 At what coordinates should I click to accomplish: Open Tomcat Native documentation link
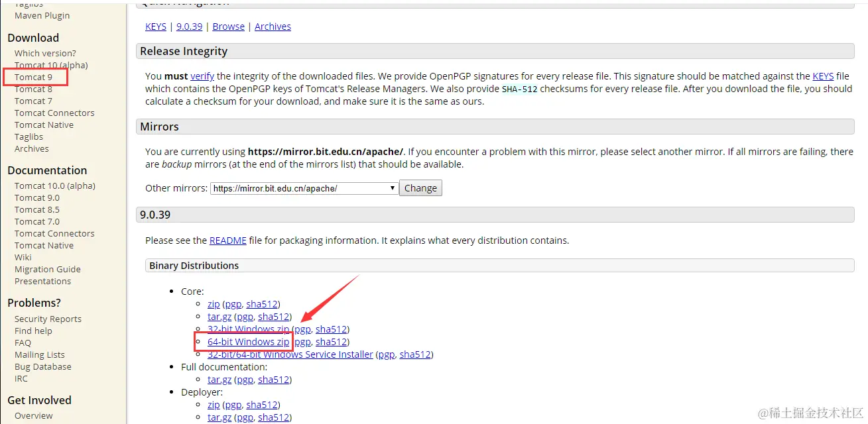pyautogui.click(x=44, y=245)
